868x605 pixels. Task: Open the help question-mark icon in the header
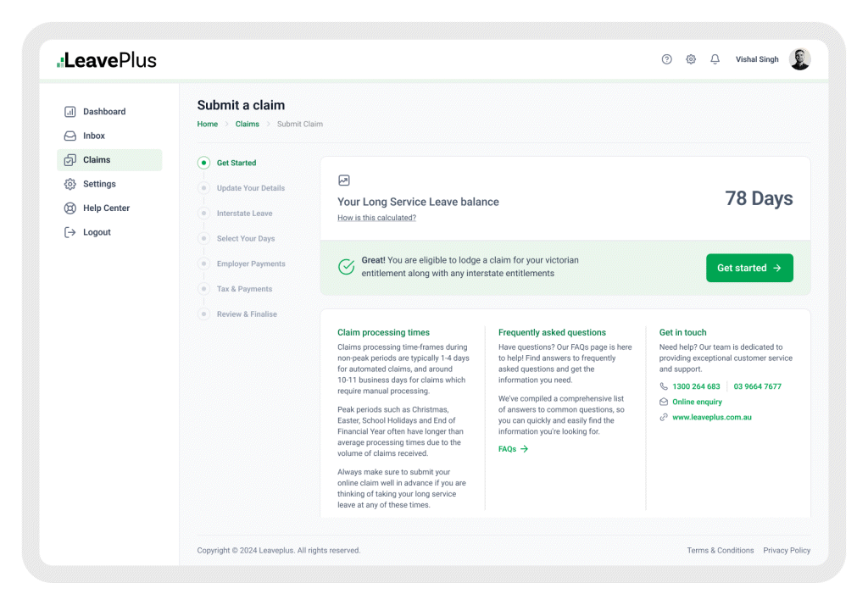coord(666,59)
